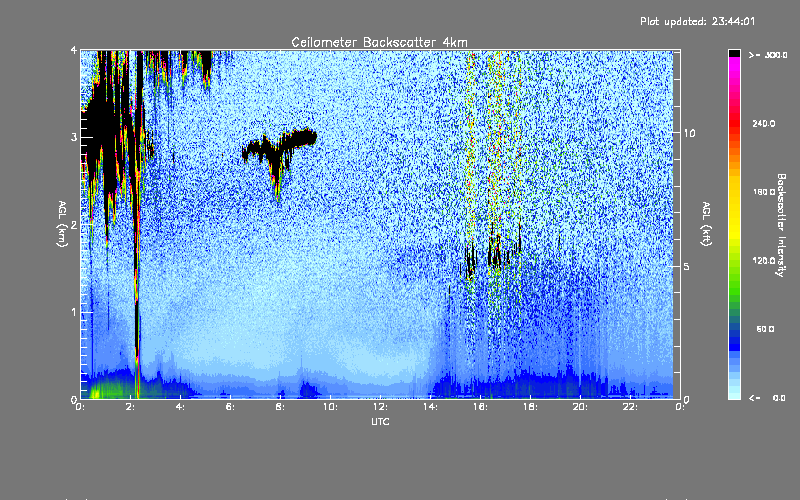Click the "3" tick on the km axis

pos(74,137)
